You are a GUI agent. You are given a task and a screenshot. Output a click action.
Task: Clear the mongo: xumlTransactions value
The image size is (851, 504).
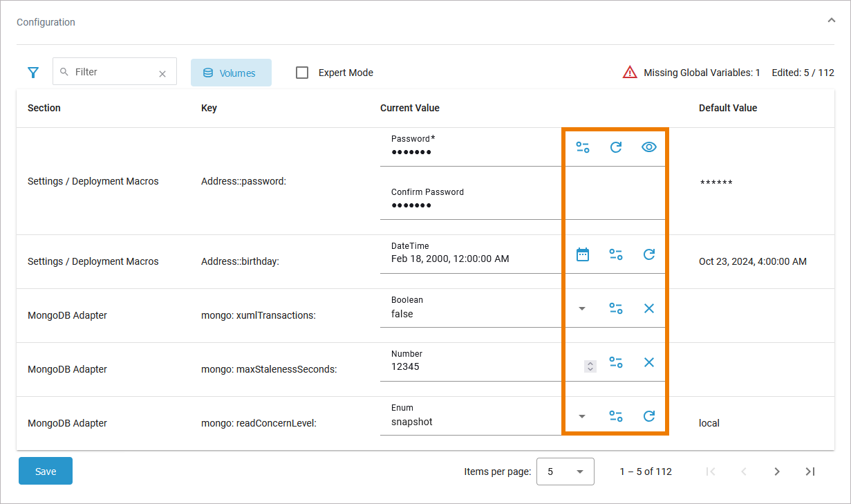pos(648,308)
